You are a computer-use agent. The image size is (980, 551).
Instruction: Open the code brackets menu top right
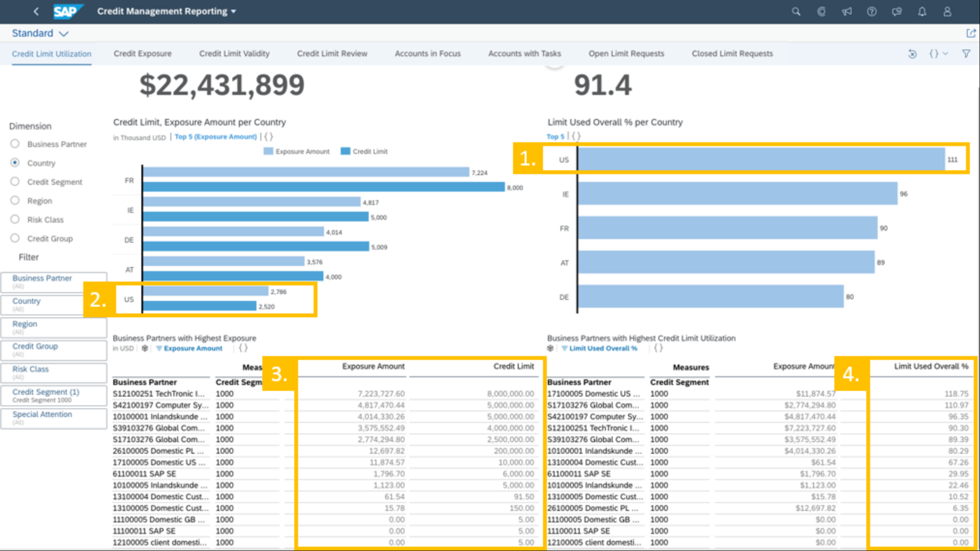937,53
